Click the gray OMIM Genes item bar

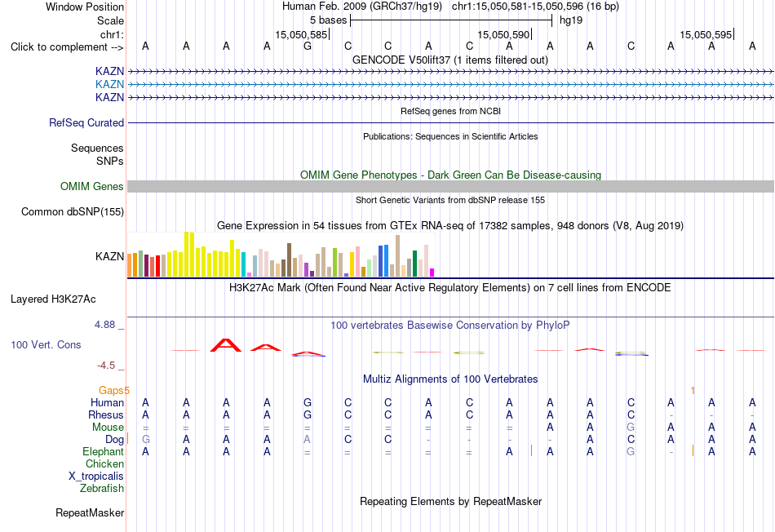[x=450, y=186]
